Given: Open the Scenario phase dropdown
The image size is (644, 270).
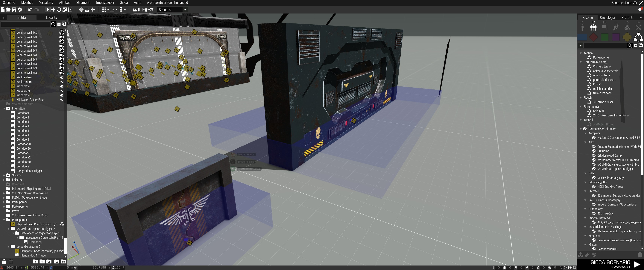Looking at the screenshot, I should coord(185,10).
